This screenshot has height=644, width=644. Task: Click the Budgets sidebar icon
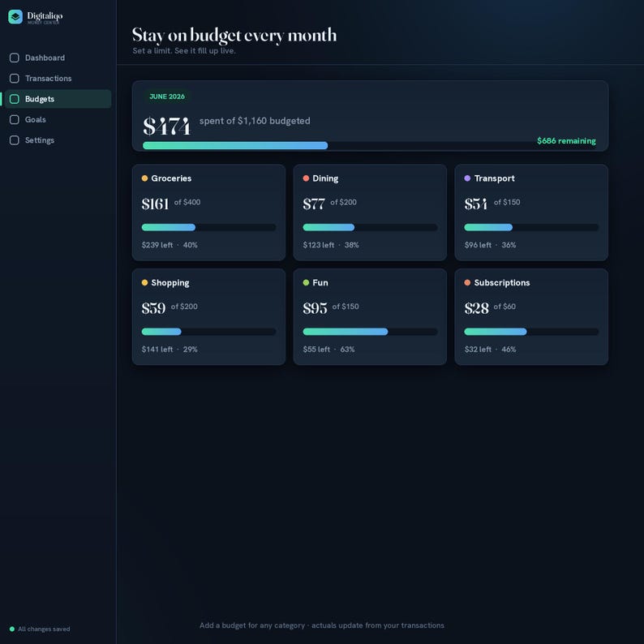15,99
